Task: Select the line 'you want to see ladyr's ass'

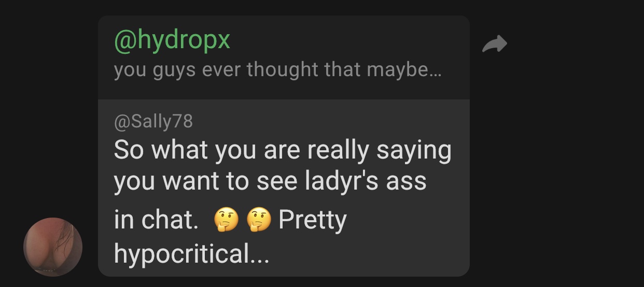Action: click(x=270, y=181)
